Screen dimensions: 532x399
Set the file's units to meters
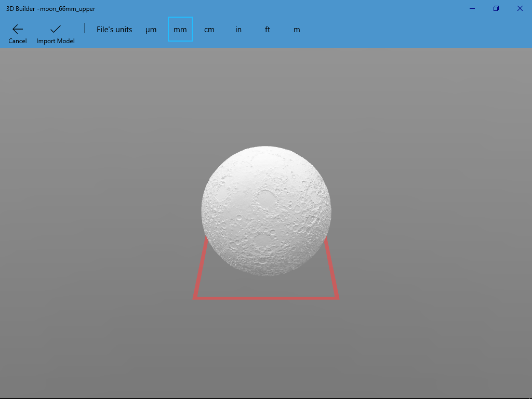coord(297,30)
